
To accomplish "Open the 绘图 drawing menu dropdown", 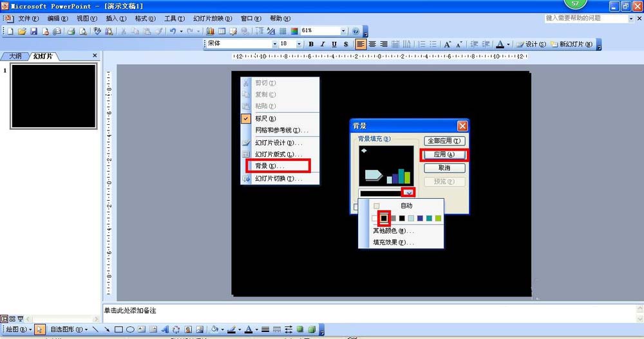I will pyautogui.click(x=19, y=329).
